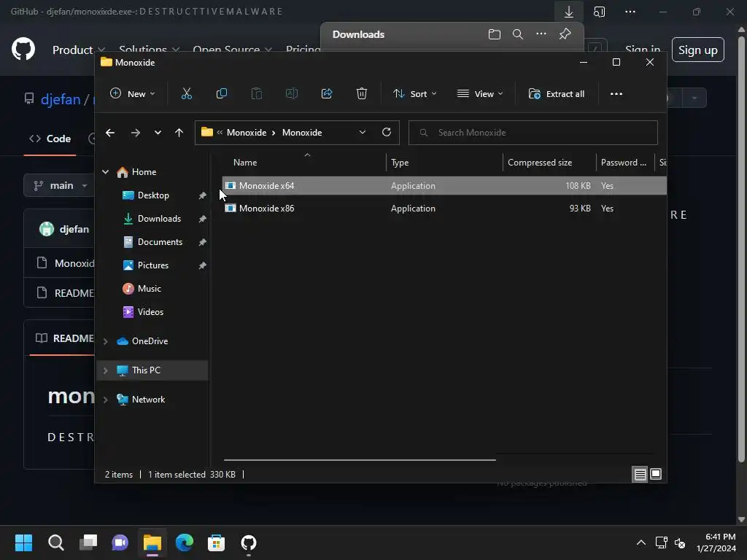Open the djefan user link
The image size is (747, 560).
pos(61,99)
